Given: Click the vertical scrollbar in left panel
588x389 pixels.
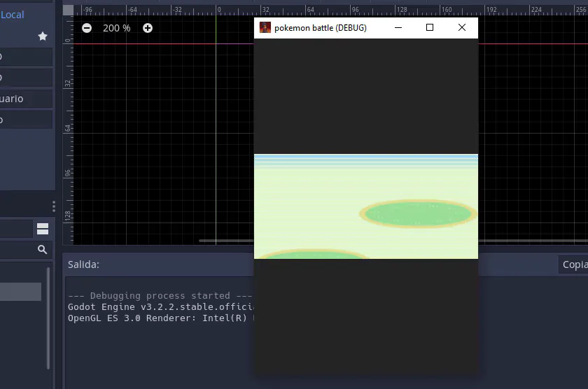Looking at the screenshot, I should (48, 318).
